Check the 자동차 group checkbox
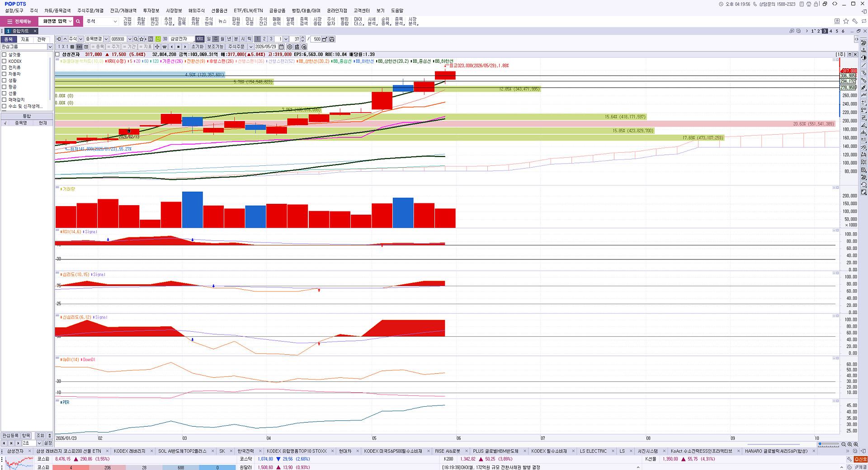 tap(4, 74)
